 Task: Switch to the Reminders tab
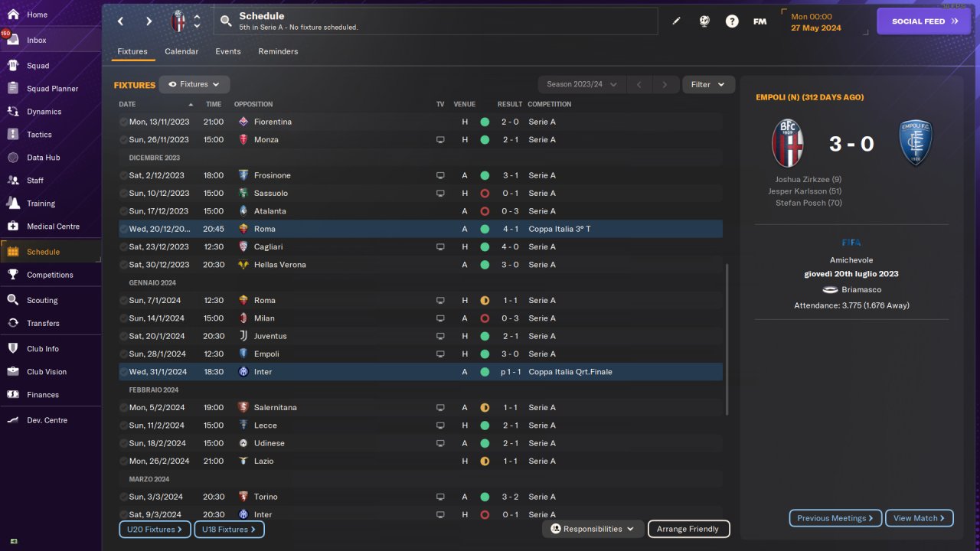coord(278,51)
